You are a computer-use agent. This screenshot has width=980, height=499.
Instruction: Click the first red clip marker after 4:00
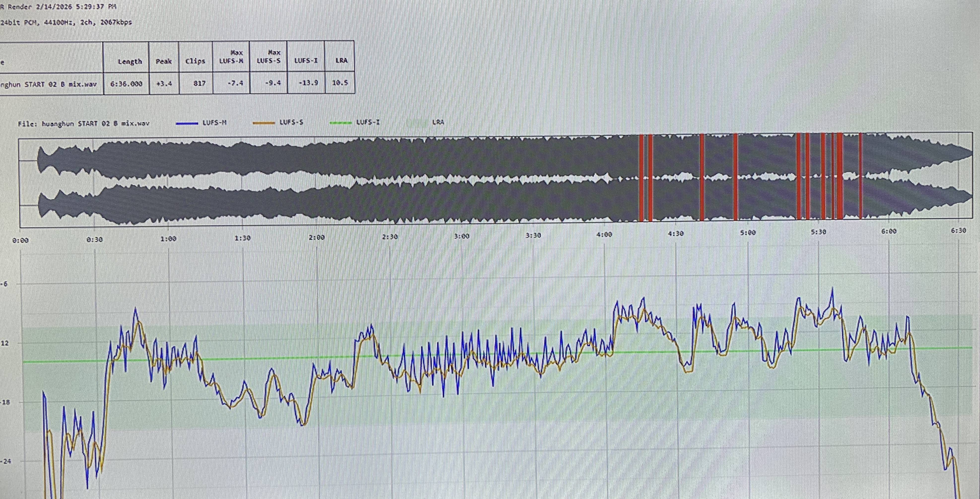pyautogui.click(x=641, y=178)
